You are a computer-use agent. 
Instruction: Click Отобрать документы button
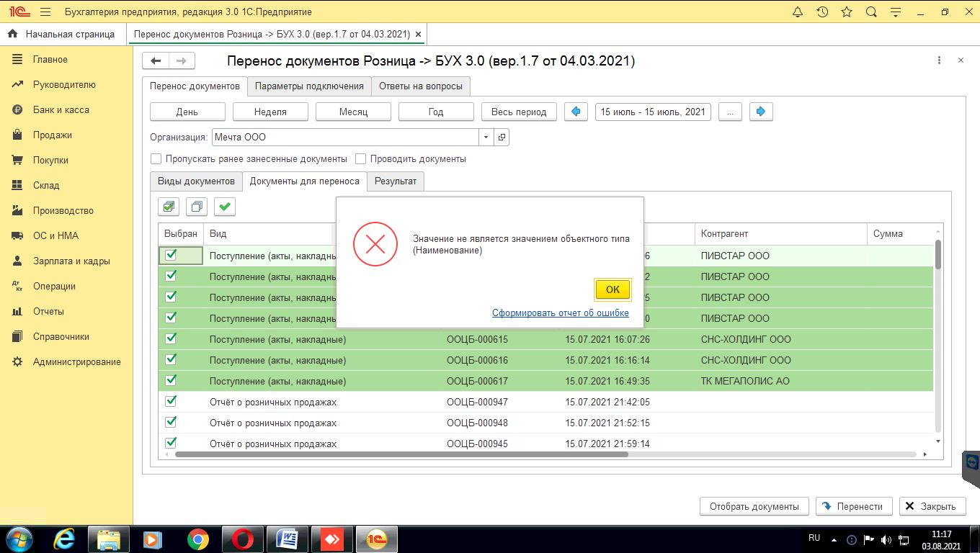point(754,506)
